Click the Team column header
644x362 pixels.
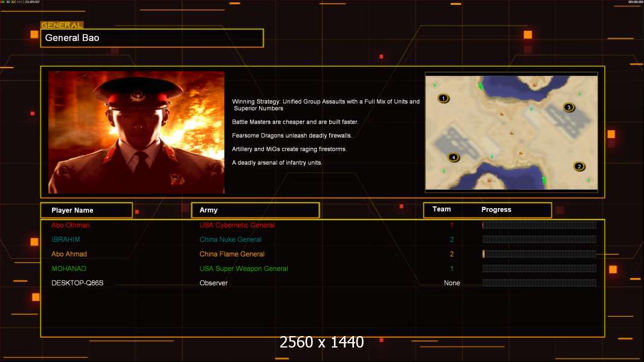click(442, 209)
